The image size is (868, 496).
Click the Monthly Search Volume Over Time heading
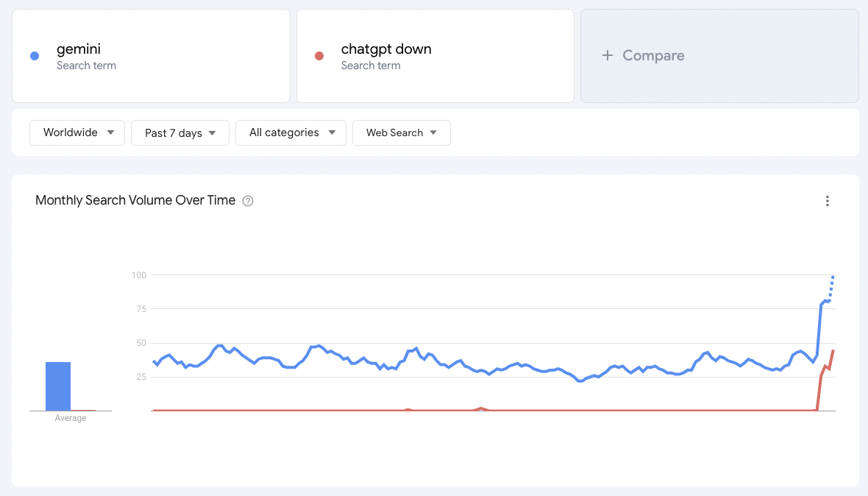click(135, 200)
